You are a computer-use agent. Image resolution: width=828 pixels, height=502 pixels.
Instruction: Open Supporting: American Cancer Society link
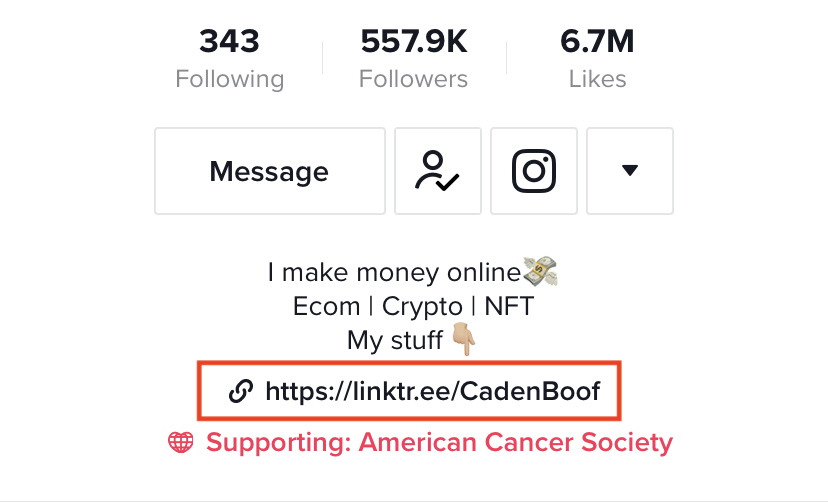(x=439, y=442)
